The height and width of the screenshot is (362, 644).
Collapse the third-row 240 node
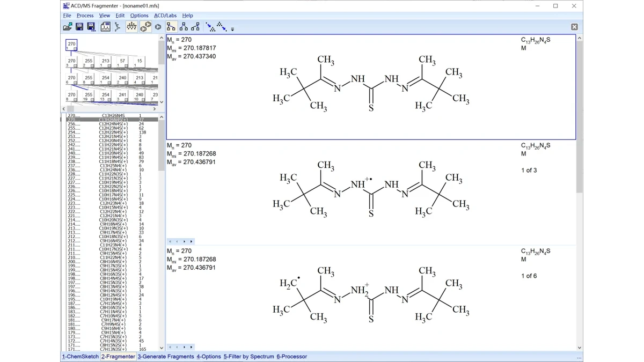coord(126,83)
